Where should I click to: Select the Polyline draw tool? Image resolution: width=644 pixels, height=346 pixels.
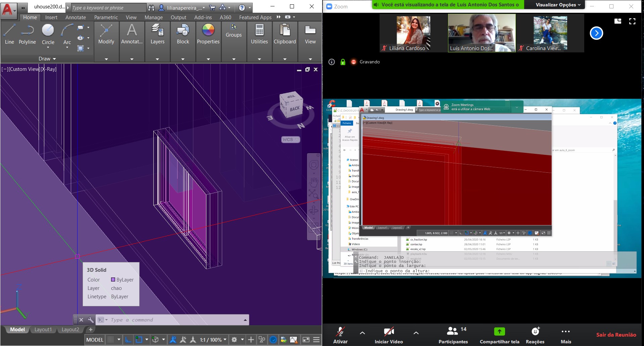27,34
